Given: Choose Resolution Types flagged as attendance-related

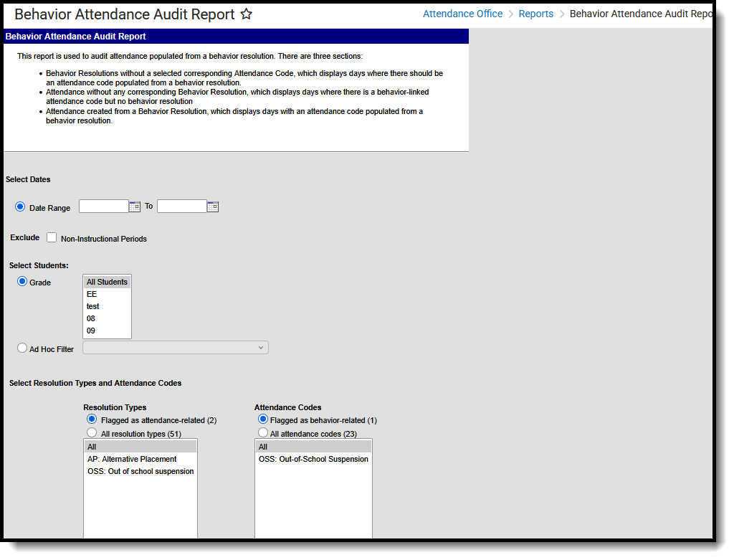Looking at the screenshot, I should (x=92, y=419).
